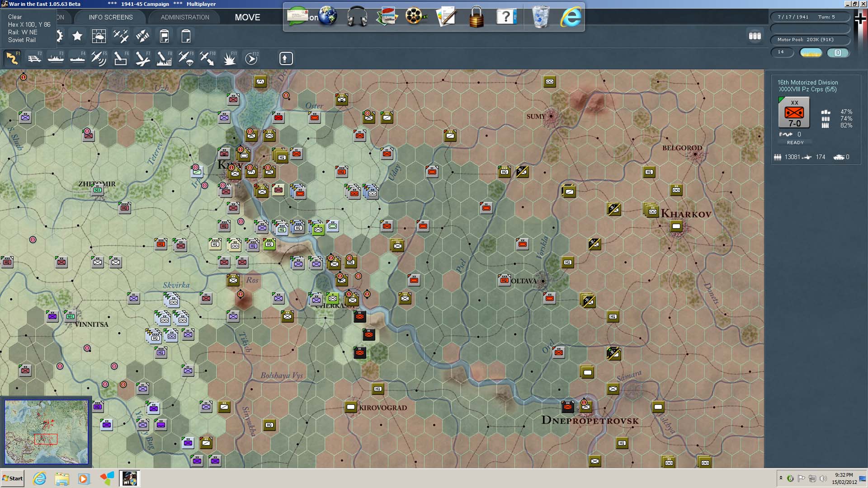Click the Motor Pool readout

[810, 40]
